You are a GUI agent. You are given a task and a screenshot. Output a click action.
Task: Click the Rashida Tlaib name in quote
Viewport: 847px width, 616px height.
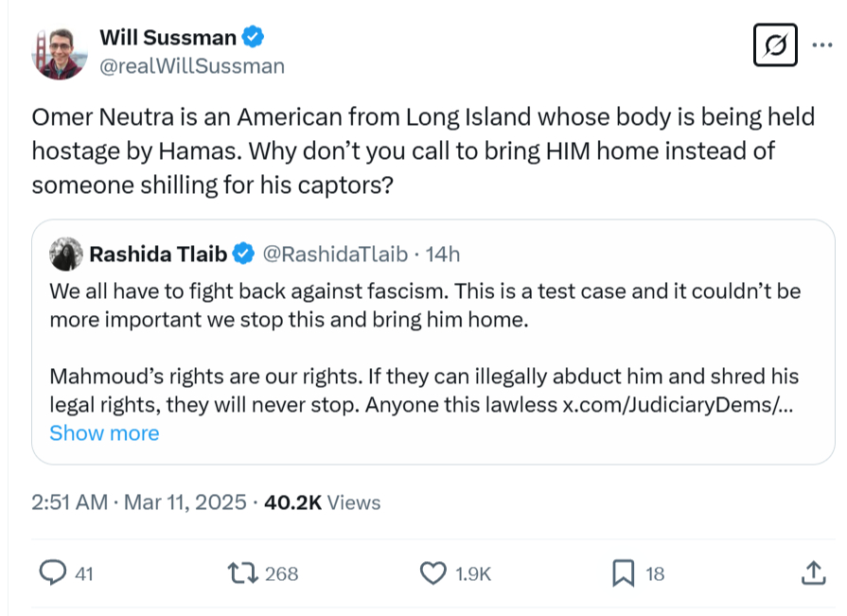[x=158, y=254]
